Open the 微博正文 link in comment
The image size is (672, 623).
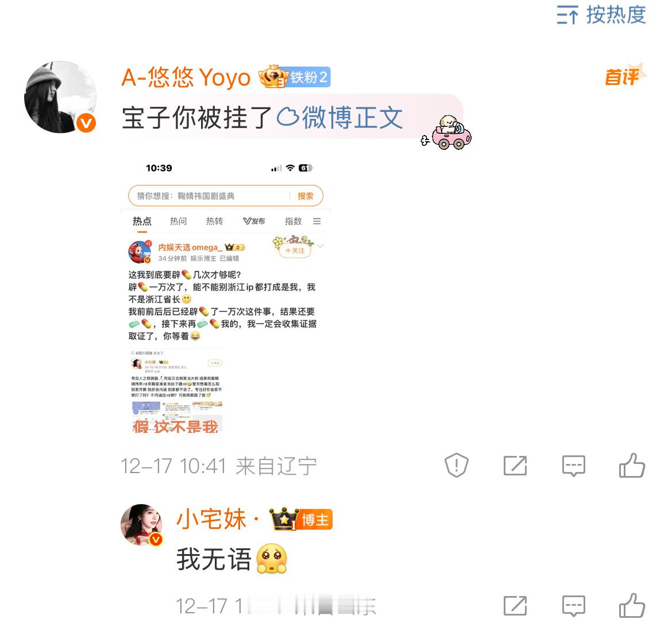[x=340, y=118]
